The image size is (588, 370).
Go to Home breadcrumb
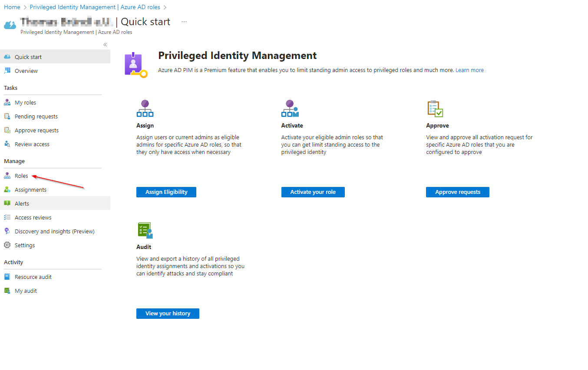(x=12, y=7)
